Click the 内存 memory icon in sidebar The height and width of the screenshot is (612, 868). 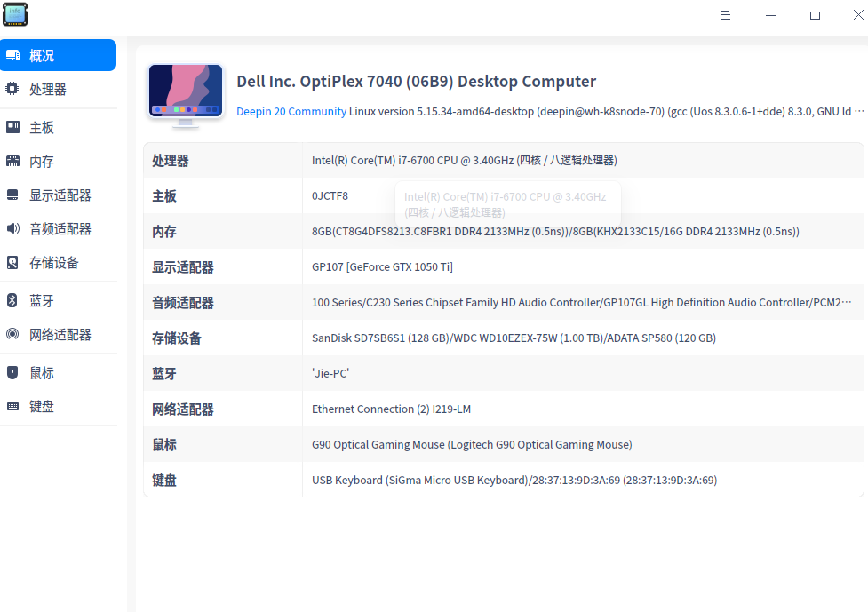pyautogui.click(x=11, y=161)
